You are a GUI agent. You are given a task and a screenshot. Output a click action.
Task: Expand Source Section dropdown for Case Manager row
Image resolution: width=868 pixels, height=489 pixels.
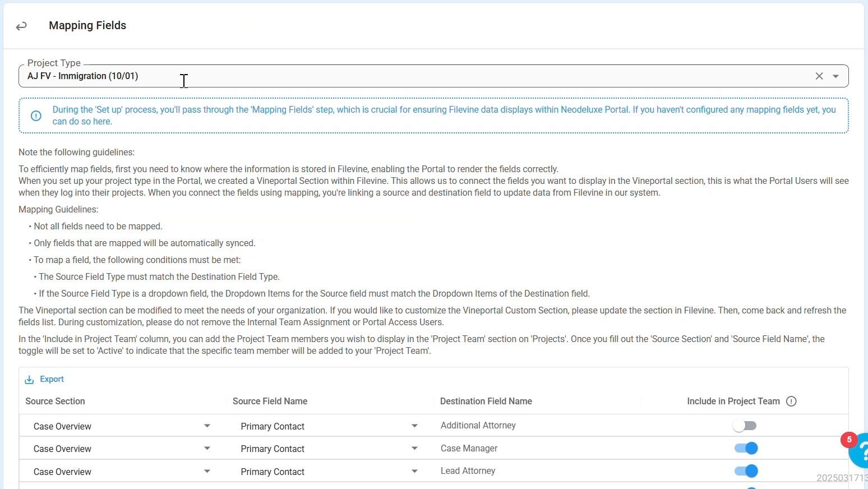[207, 449]
